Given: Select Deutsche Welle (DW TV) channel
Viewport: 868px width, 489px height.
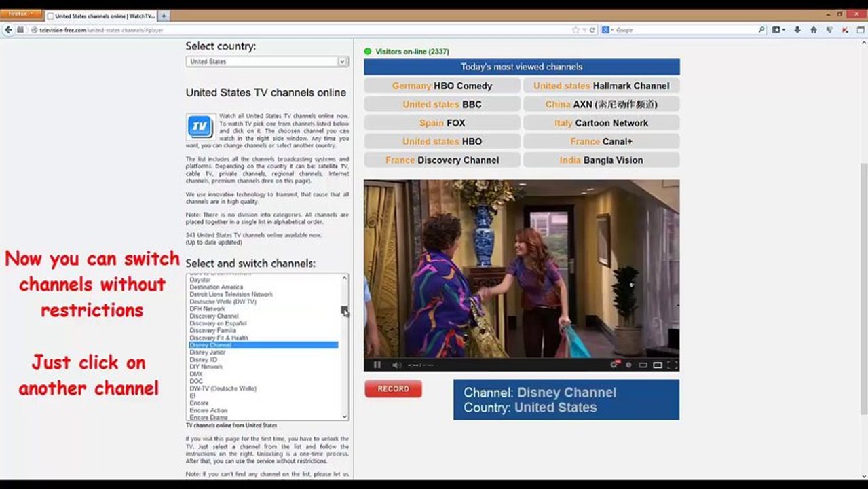Looking at the screenshot, I should [x=263, y=302].
